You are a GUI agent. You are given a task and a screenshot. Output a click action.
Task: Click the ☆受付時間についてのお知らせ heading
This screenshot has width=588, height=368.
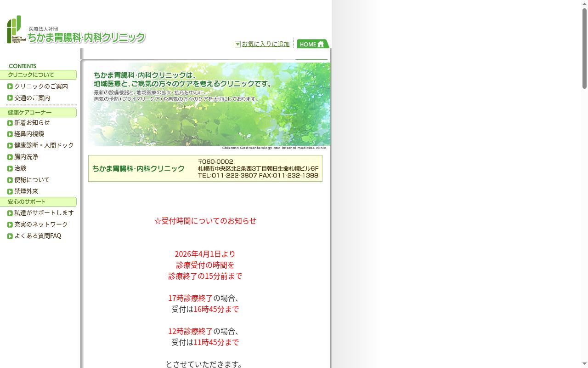[x=205, y=221]
